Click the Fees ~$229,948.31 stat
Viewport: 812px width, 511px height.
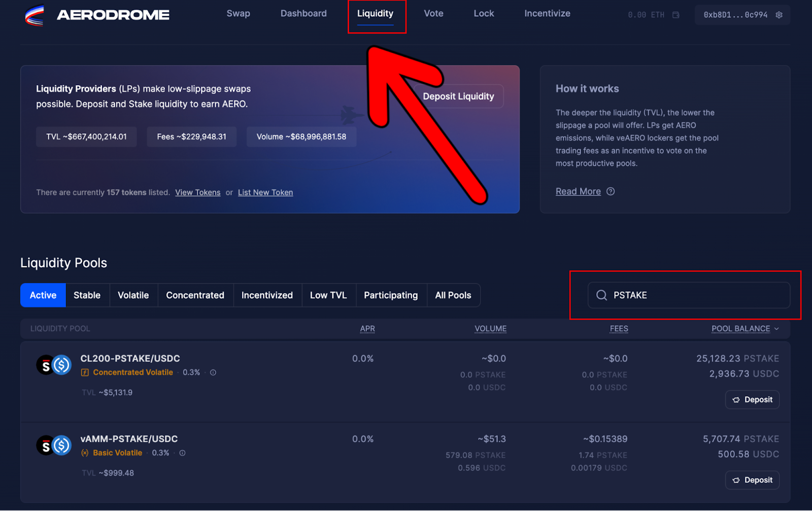[x=192, y=137]
